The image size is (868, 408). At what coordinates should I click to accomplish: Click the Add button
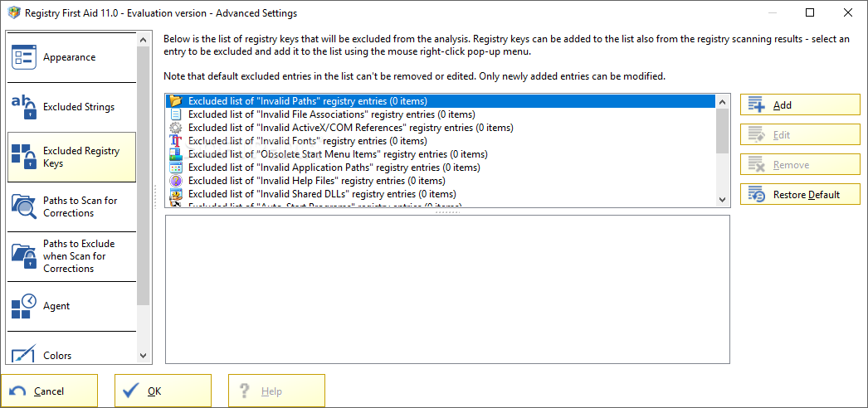(x=800, y=105)
